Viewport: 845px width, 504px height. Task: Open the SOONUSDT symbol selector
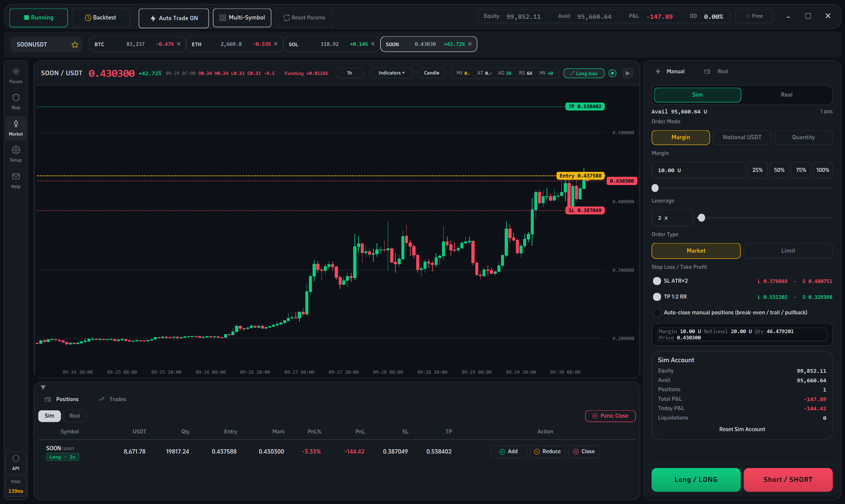pos(47,45)
